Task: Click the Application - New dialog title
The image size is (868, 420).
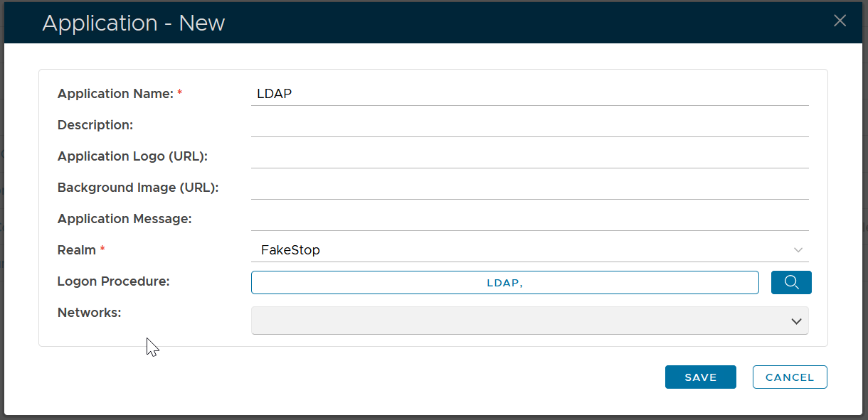Action: [134, 23]
